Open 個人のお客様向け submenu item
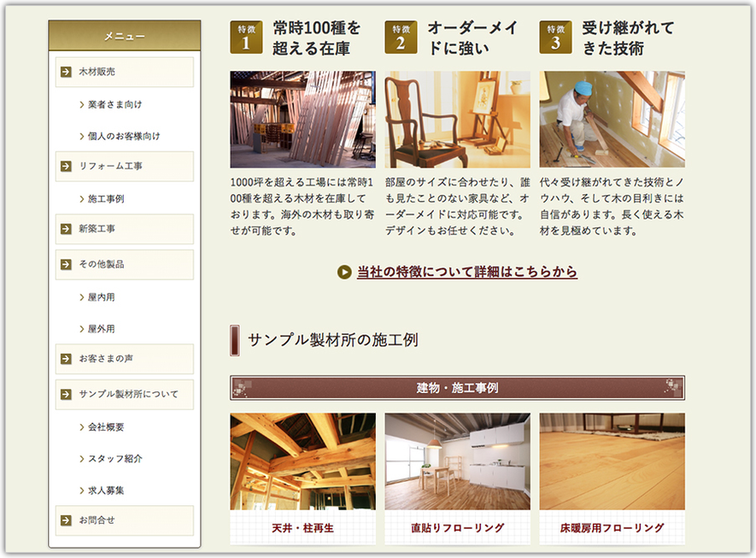The image size is (756, 558). (123, 136)
